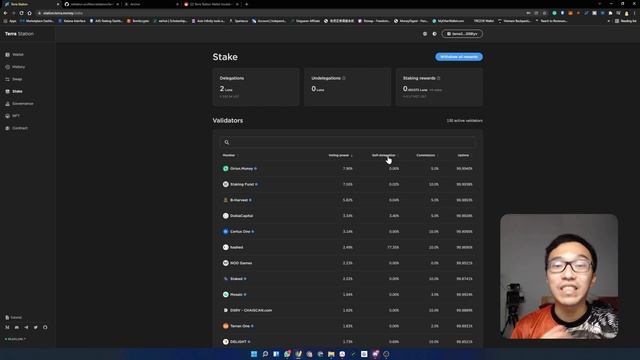Click the taskbar search magnifier icon
640x360 pixels.
point(265,354)
